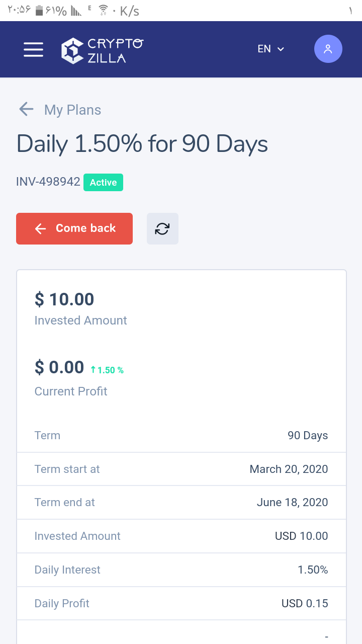Open the hamburger navigation menu
The width and height of the screenshot is (362, 644).
pyautogui.click(x=33, y=49)
